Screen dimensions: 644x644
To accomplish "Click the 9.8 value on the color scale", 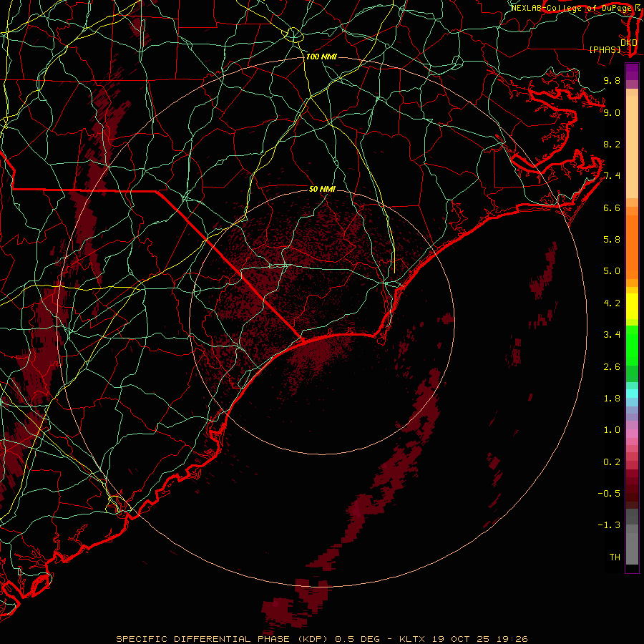I will [612, 80].
